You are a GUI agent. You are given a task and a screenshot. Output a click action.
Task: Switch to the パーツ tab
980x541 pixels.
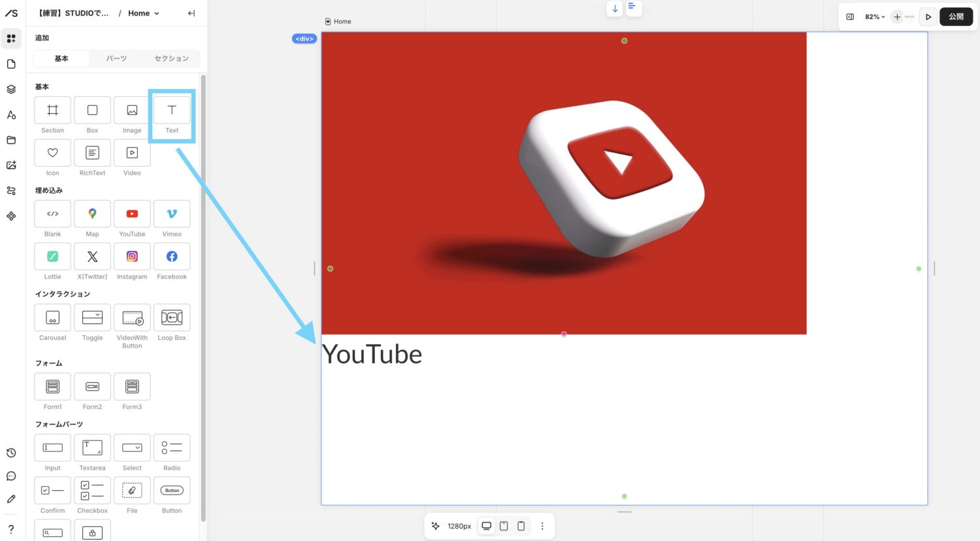pos(116,59)
